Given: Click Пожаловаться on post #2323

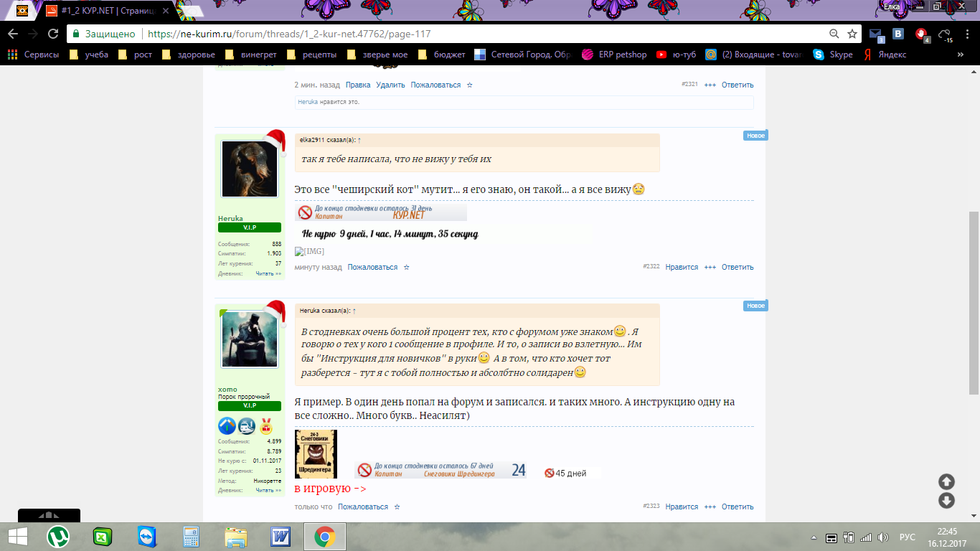Looking at the screenshot, I should (363, 507).
